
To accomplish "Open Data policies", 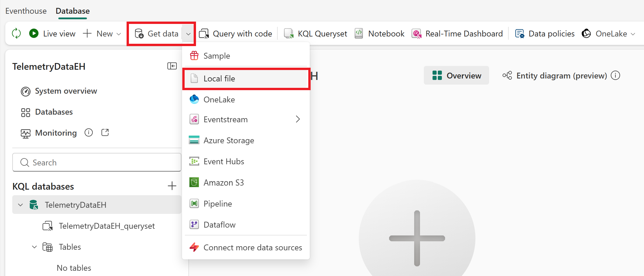I will pyautogui.click(x=545, y=34).
